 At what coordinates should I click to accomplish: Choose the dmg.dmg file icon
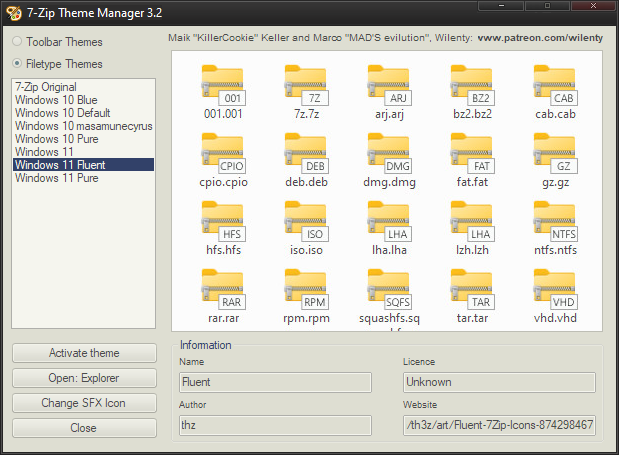coord(389,154)
